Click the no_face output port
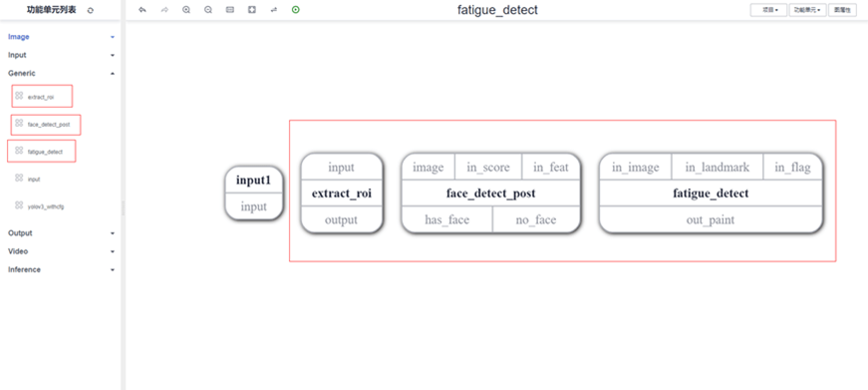Image resolution: width=868 pixels, height=390 pixels. point(536,219)
